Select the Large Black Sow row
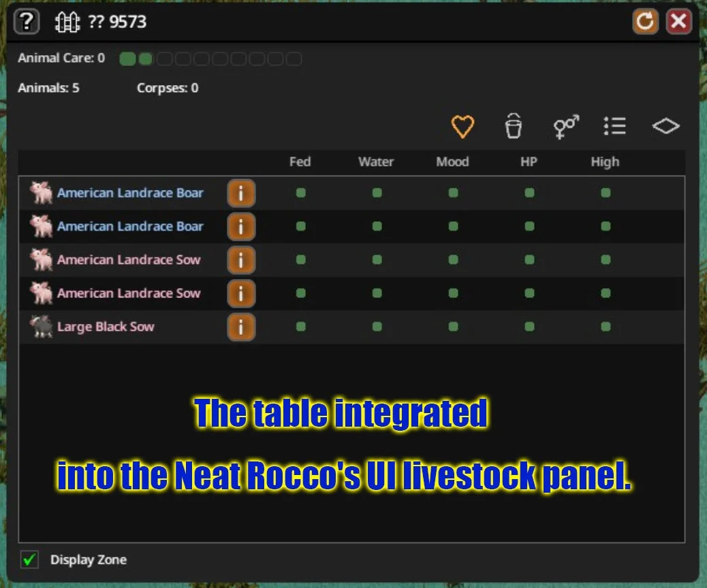 pyautogui.click(x=351, y=327)
